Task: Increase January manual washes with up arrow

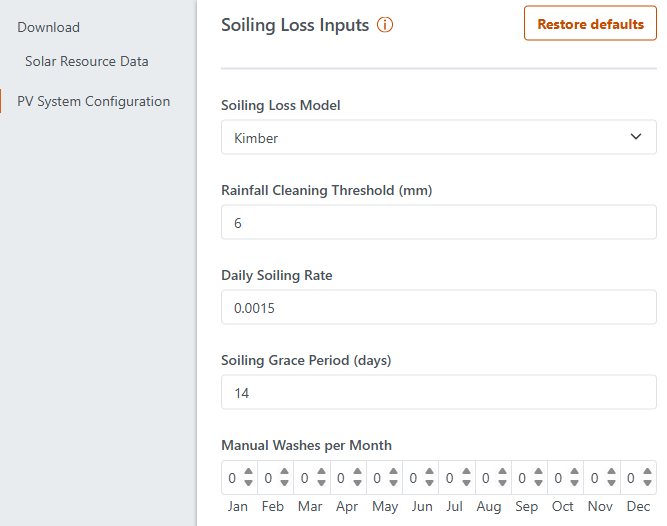Action: (249, 473)
